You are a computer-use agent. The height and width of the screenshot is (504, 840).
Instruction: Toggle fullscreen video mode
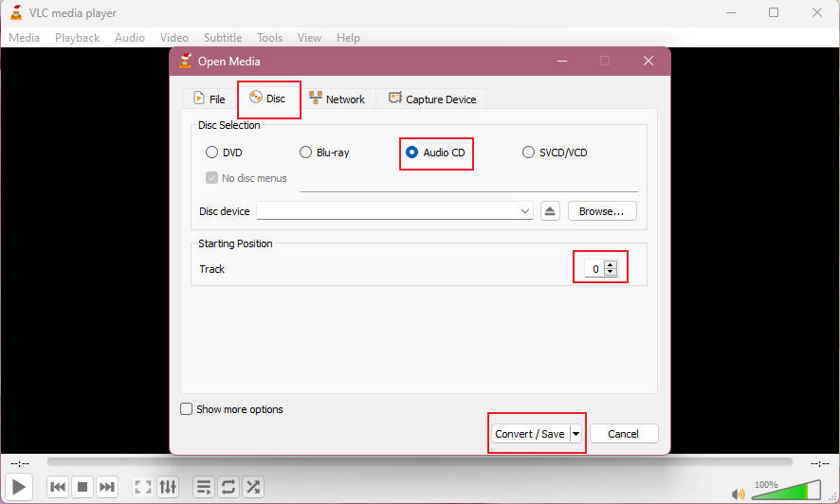tap(143, 487)
